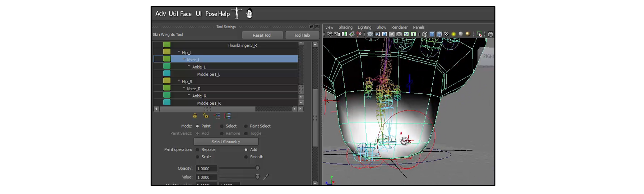The image size is (644, 194).
Task: Click the Value slider handle
Action: [257, 177]
